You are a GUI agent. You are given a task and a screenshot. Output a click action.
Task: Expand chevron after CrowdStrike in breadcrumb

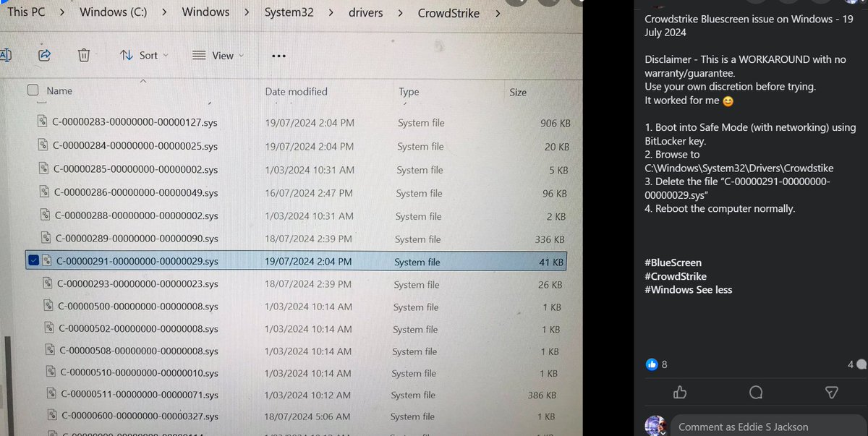click(497, 13)
